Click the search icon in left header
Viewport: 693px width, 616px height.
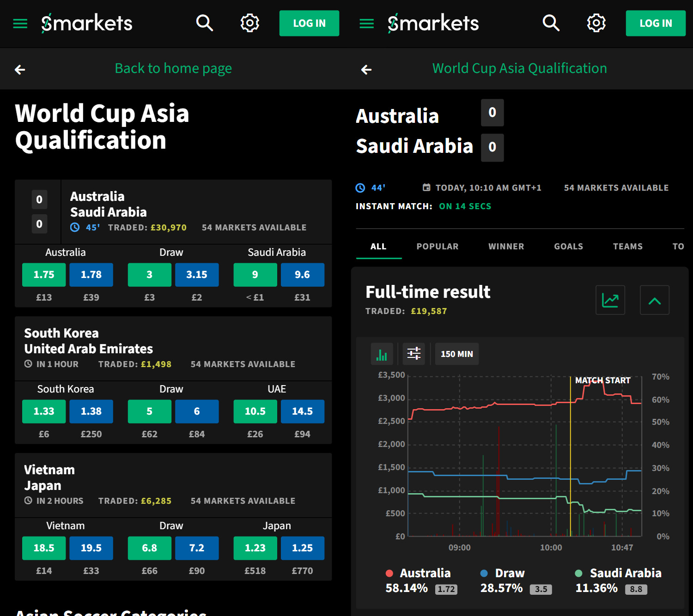pos(204,23)
